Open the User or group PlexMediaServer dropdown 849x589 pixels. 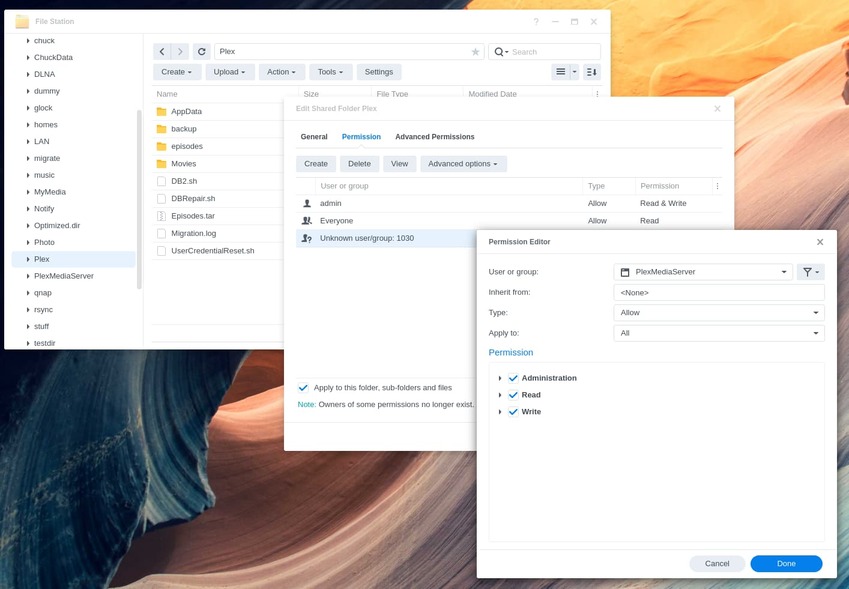(703, 272)
